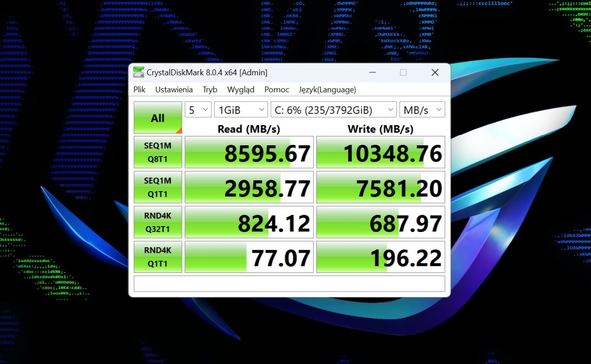Open the Ustawienia menu
Screen dimensions: 591x364
[x=174, y=90]
